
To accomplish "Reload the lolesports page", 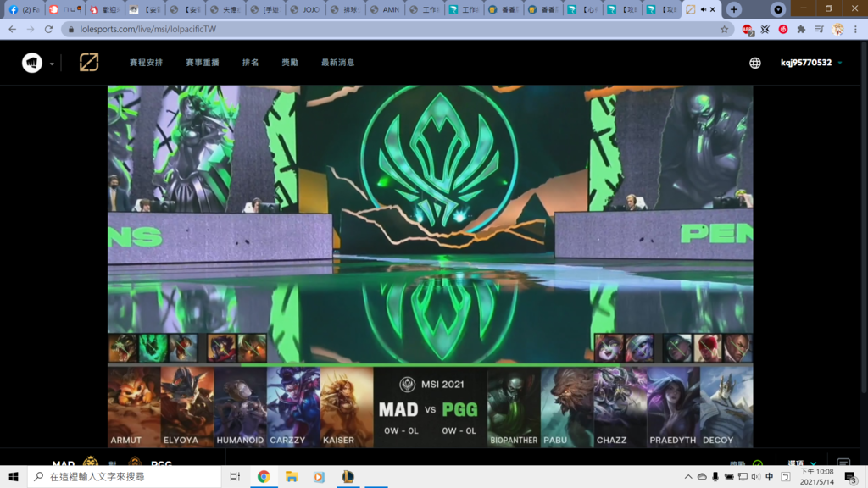I will click(48, 30).
